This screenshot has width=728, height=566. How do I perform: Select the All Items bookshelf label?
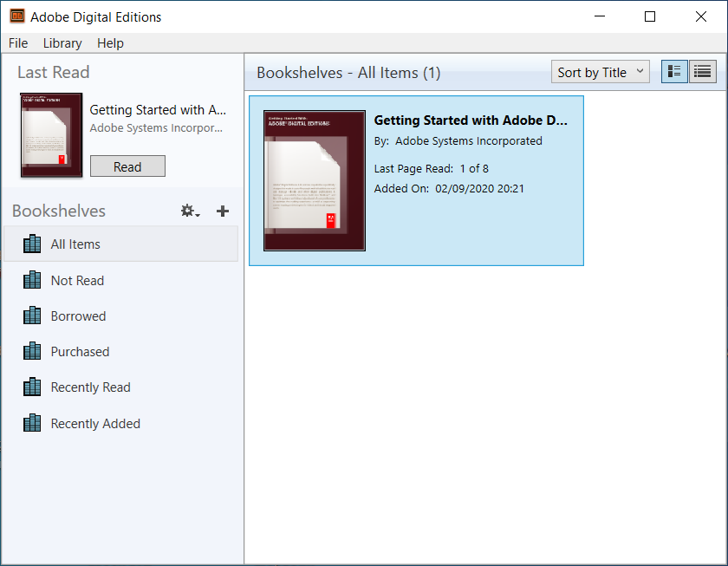click(x=75, y=244)
